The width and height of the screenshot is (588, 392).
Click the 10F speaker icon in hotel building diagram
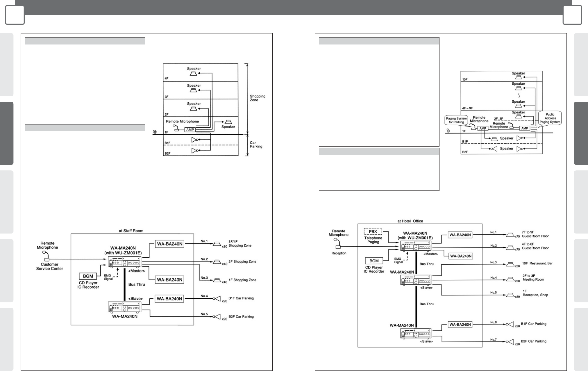(518, 78)
